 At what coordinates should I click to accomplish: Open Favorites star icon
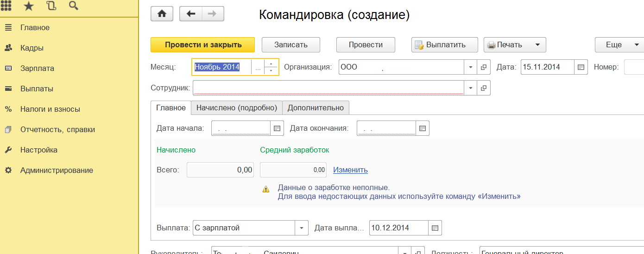click(x=28, y=6)
